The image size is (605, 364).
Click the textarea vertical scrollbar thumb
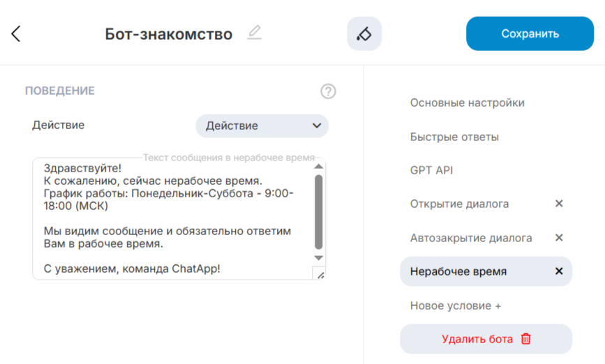(319, 211)
